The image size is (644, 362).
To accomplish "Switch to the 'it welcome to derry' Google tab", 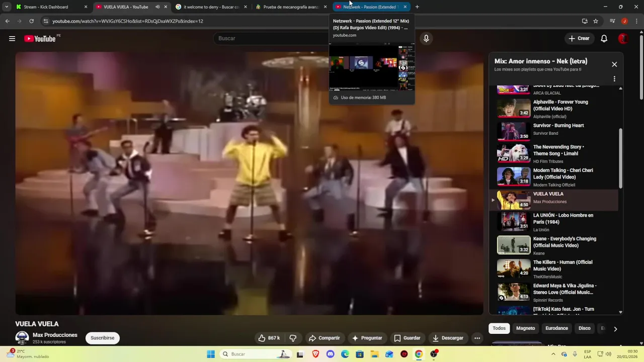I will tap(211, 7).
